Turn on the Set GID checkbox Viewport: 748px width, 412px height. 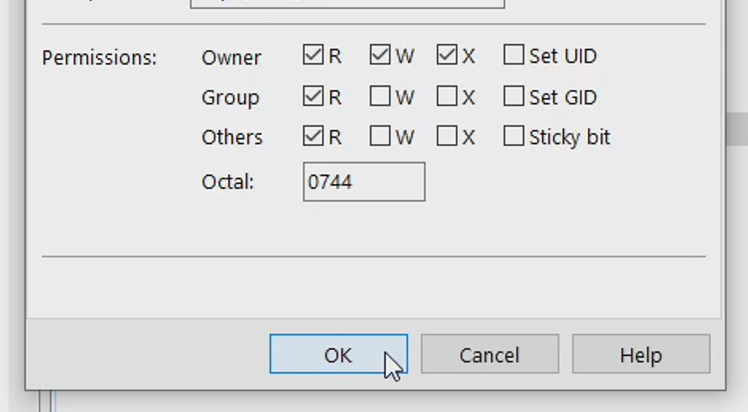pos(514,96)
